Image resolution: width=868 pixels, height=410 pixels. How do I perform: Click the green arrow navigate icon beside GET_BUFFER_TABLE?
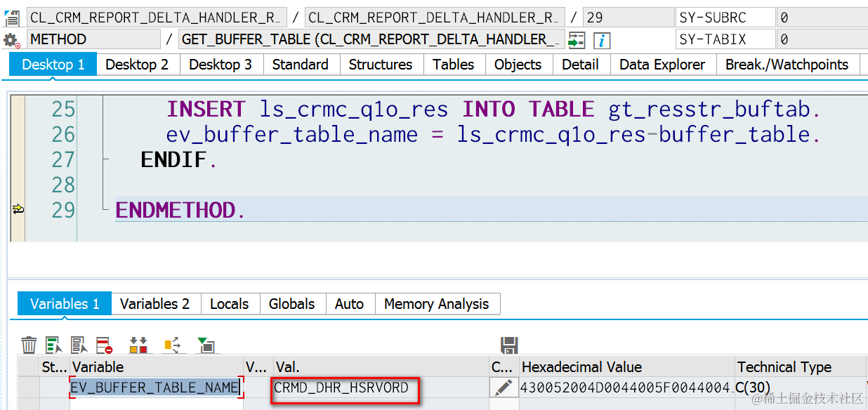(x=577, y=40)
